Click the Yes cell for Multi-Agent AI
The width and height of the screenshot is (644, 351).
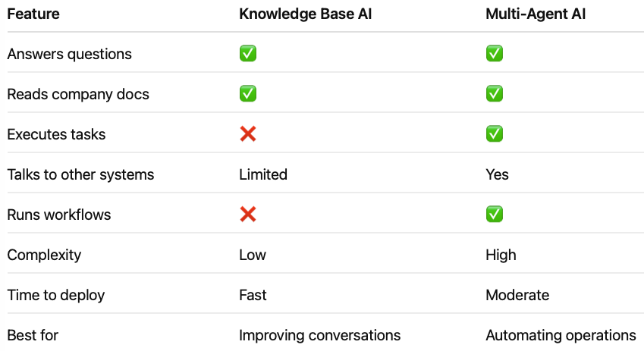tap(497, 174)
